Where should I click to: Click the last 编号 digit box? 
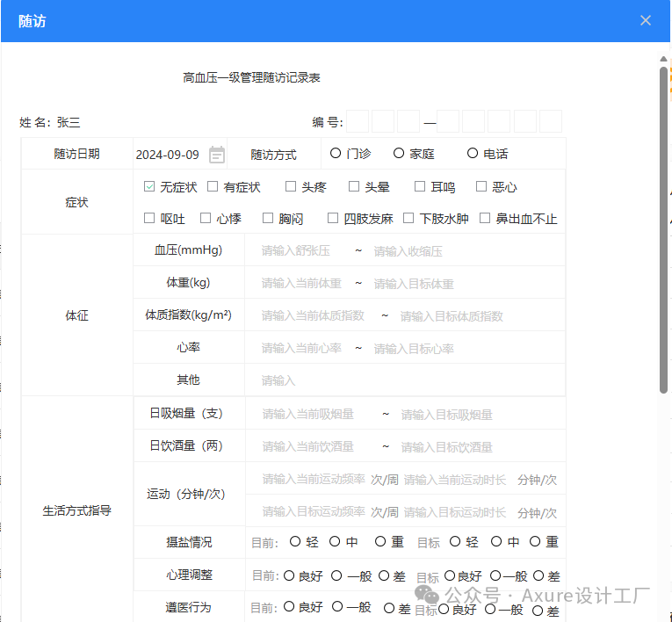click(550, 121)
